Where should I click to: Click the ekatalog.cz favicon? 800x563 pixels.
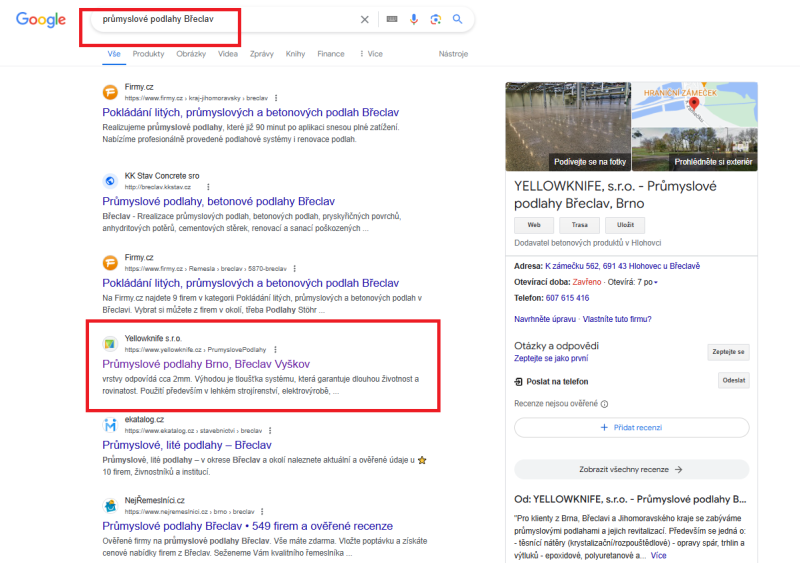[x=110, y=425]
